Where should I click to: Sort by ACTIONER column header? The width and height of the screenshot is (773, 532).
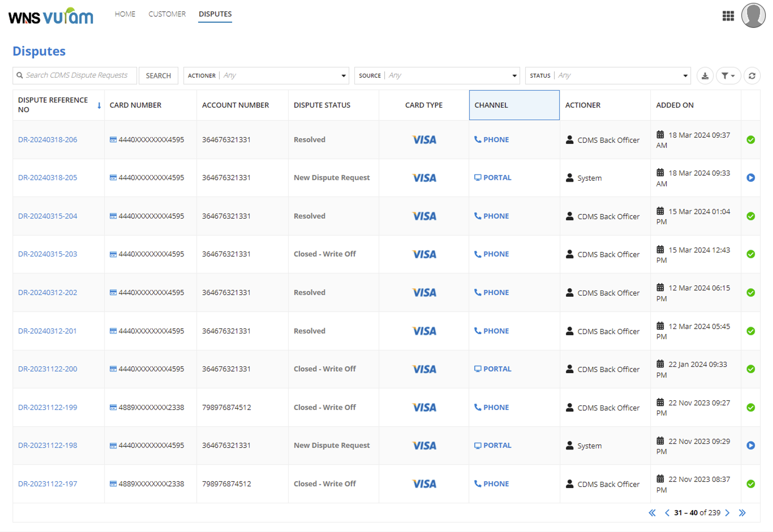tap(583, 105)
